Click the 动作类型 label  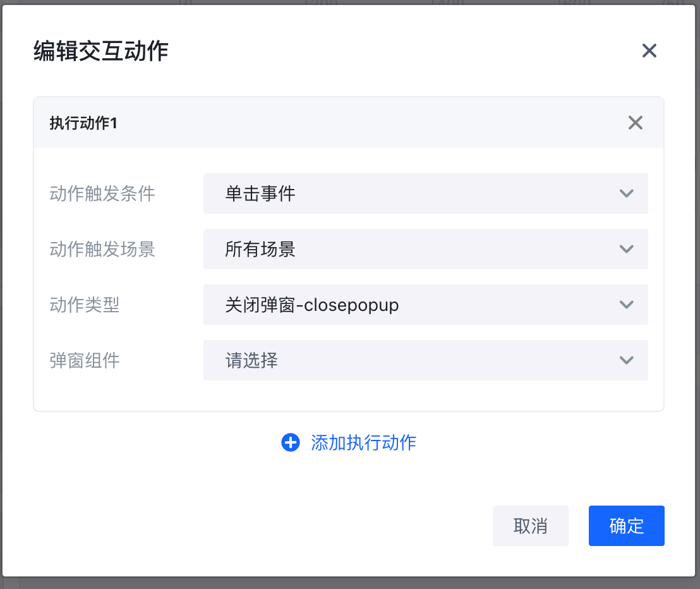[85, 305]
